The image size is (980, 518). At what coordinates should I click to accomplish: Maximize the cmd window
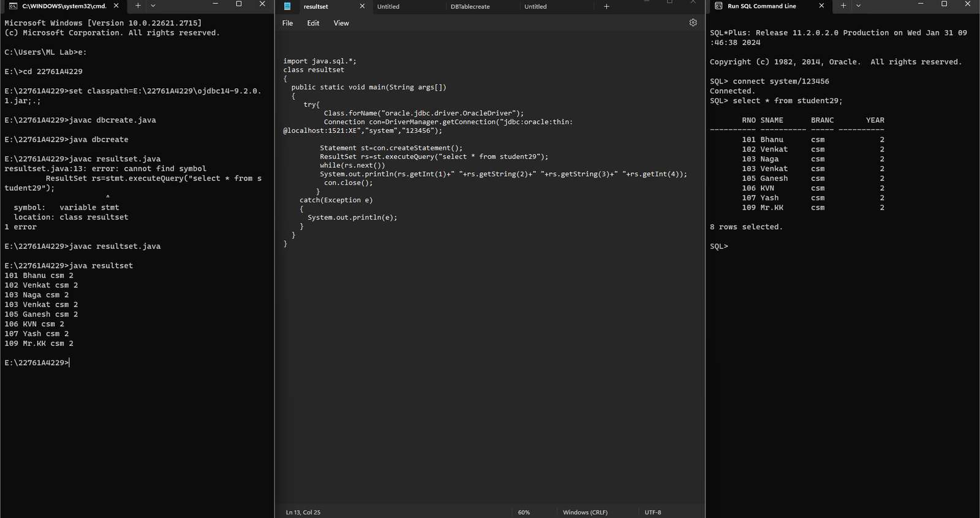[x=239, y=4]
